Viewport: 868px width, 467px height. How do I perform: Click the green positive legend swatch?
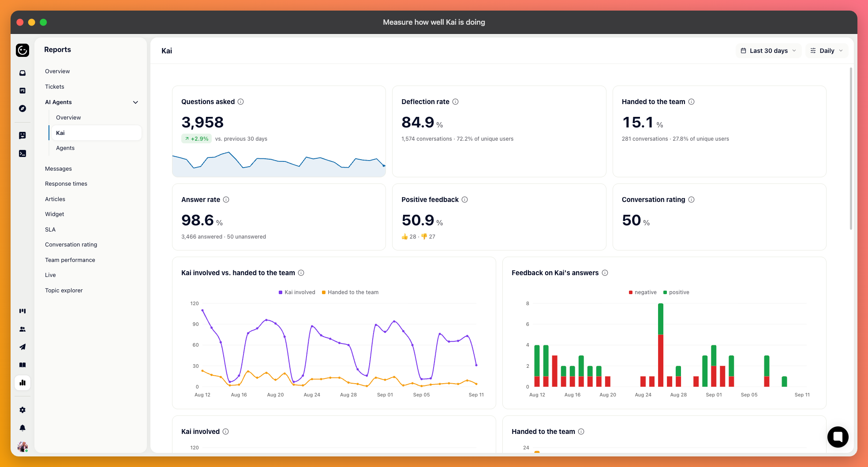click(665, 292)
